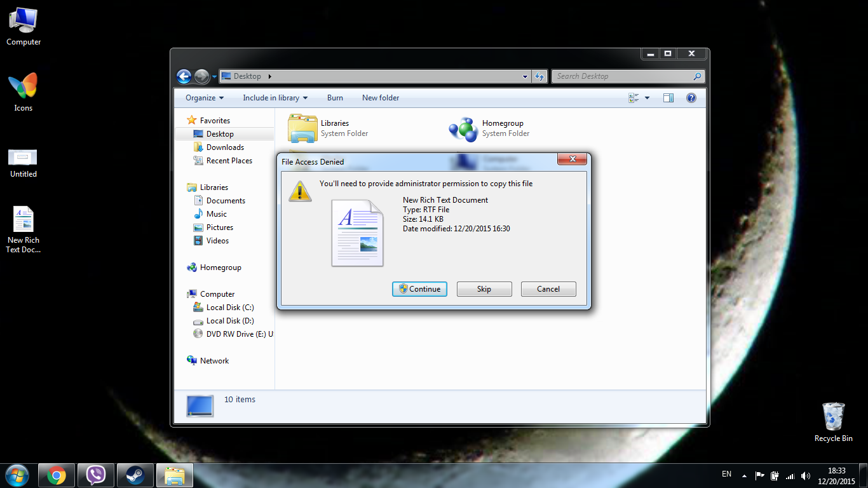The width and height of the screenshot is (868, 488).
Task: Create a New folder
Action: 381,98
